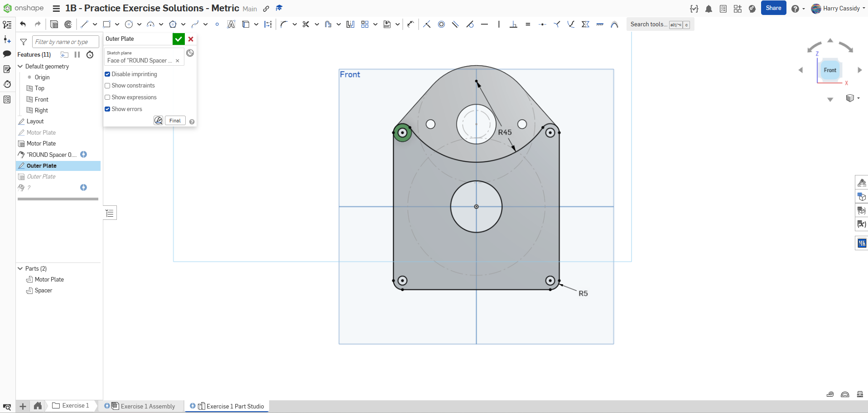Toggle the Disable imprinting checkbox
This screenshot has width=868, height=413.
(x=107, y=74)
